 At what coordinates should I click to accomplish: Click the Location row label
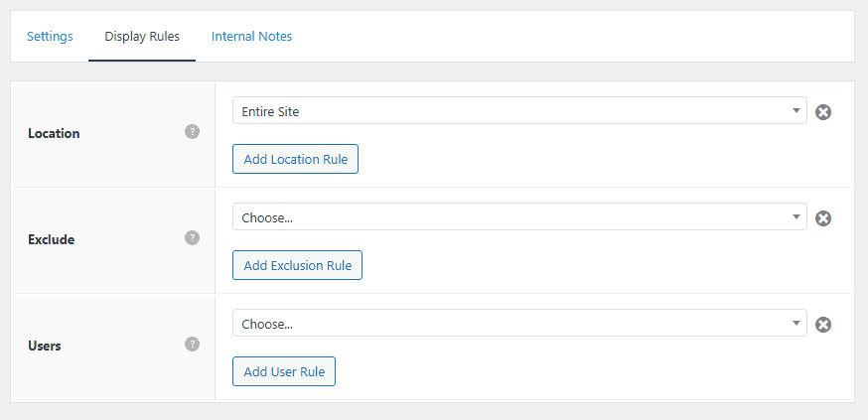pos(54,133)
